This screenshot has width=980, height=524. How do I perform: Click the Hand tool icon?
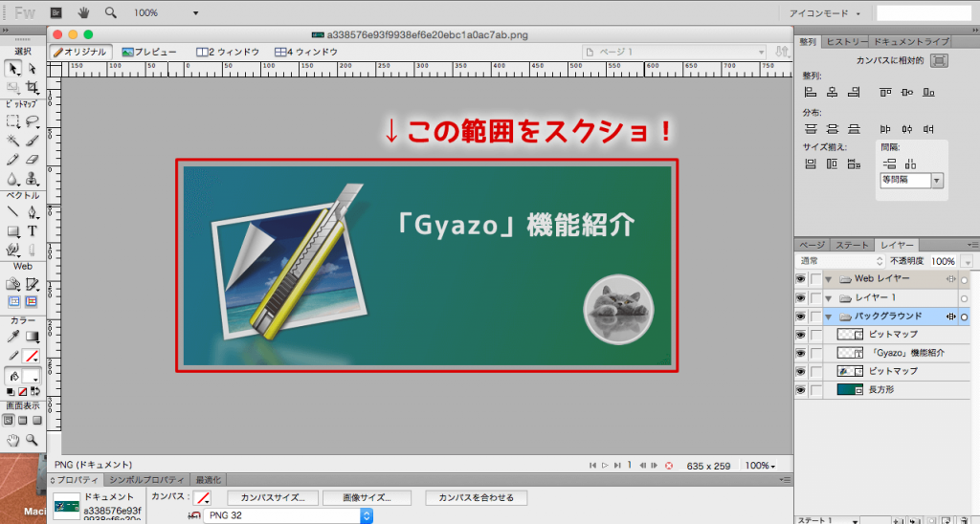pyautogui.click(x=12, y=440)
